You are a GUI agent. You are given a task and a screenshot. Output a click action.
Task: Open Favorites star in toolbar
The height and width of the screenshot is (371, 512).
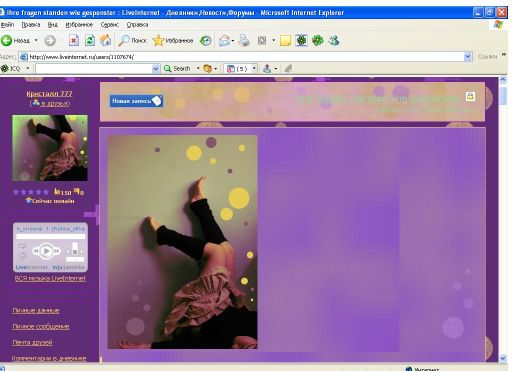(x=158, y=41)
